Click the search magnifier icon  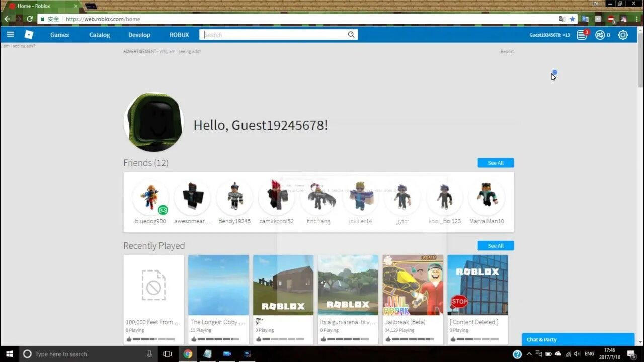tap(351, 35)
